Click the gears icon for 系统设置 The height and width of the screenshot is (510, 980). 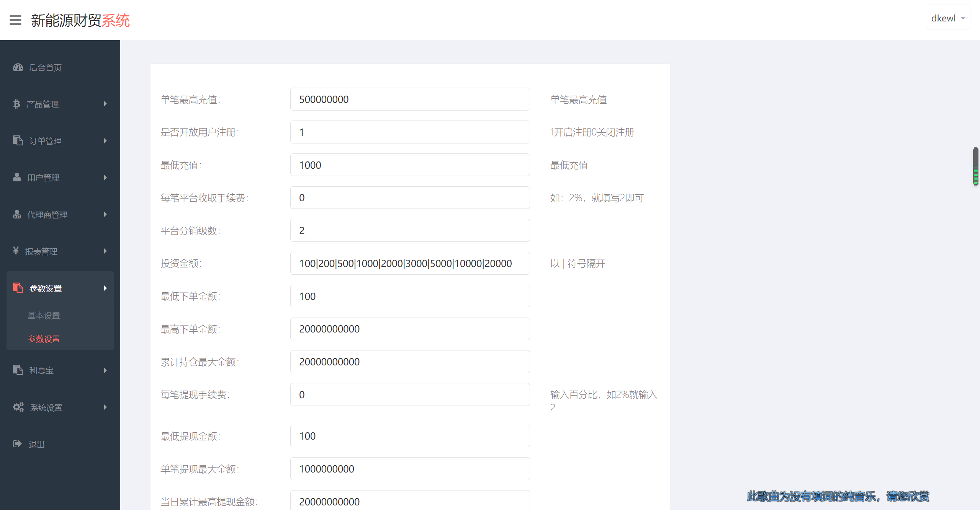coord(18,407)
